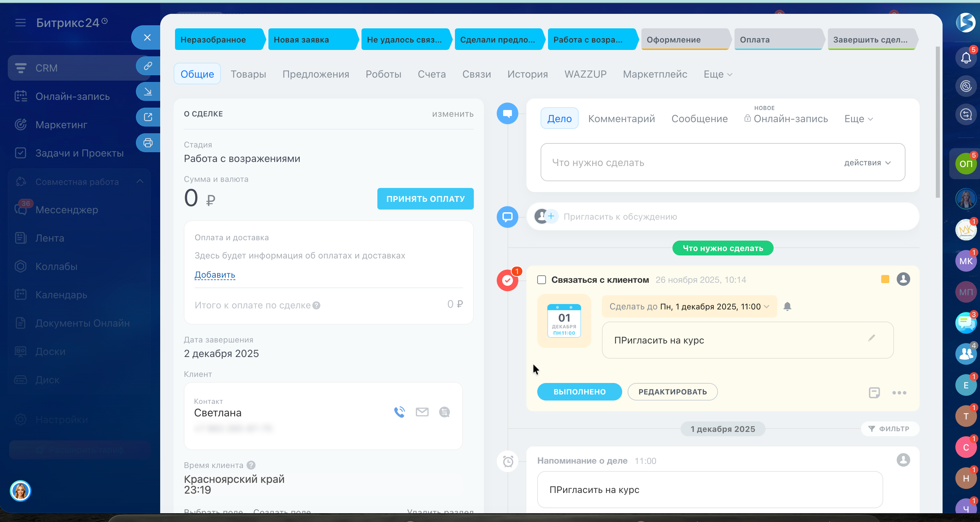
Task: Click the copy link icon on the side panel
Action: tap(148, 66)
